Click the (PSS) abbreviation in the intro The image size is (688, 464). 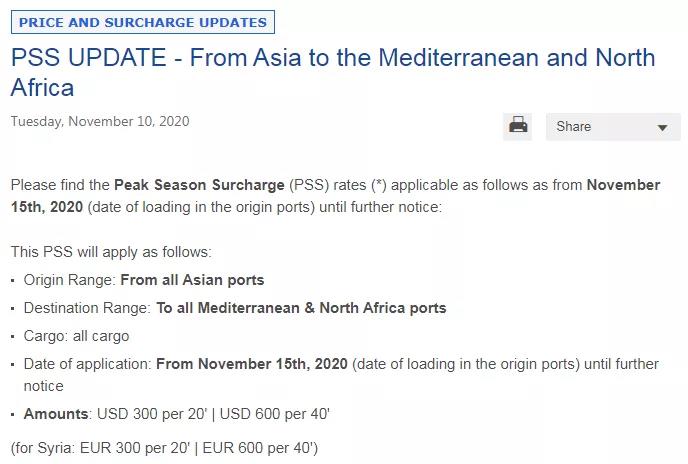(x=308, y=185)
